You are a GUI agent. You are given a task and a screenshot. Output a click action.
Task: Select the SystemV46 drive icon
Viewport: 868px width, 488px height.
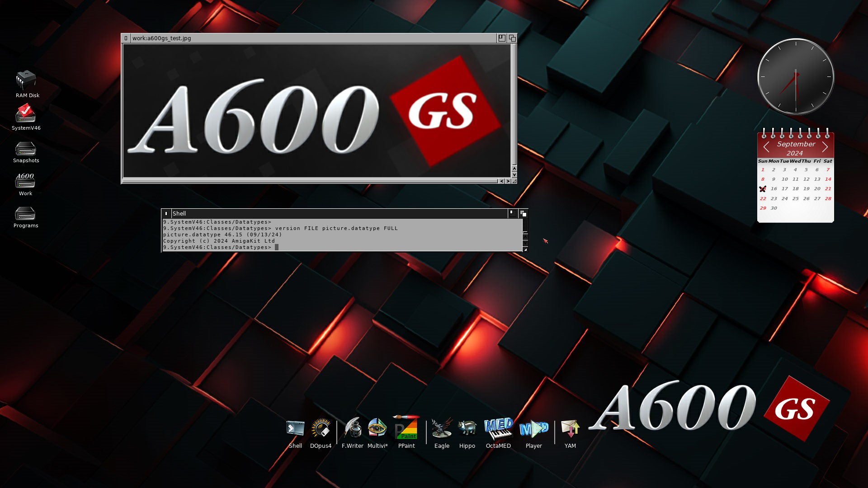click(x=26, y=117)
